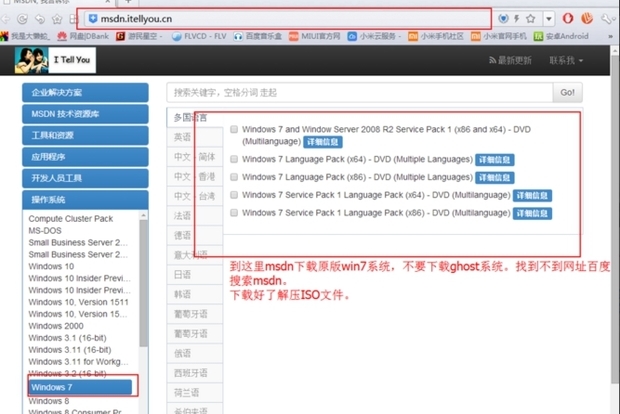The height and width of the screenshot is (414, 620).
Task: Select Windows 3.1 (16-bit) entry
Action: pos(67,338)
